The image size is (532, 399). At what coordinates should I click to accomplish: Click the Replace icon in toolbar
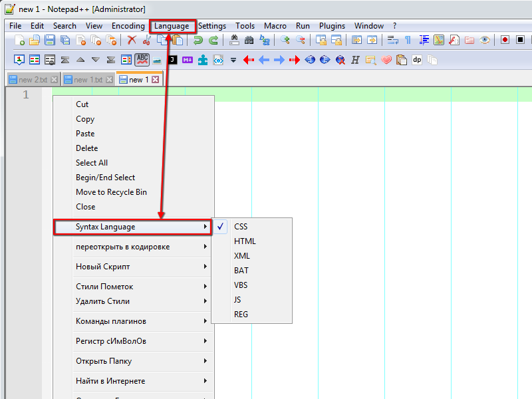coord(264,40)
